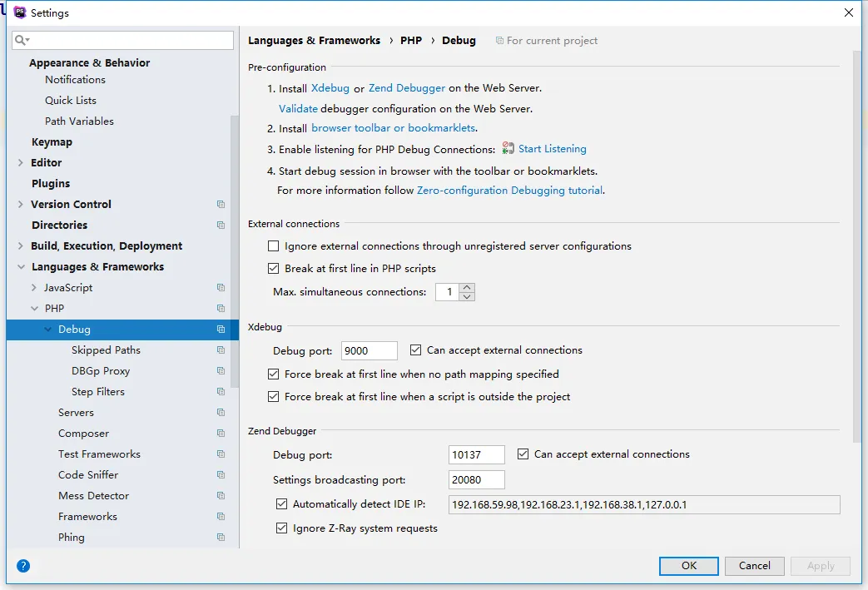The width and height of the screenshot is (868, 590).
Task: Uncheck Break at first line in PHP scripts
Action: point(273,269)
